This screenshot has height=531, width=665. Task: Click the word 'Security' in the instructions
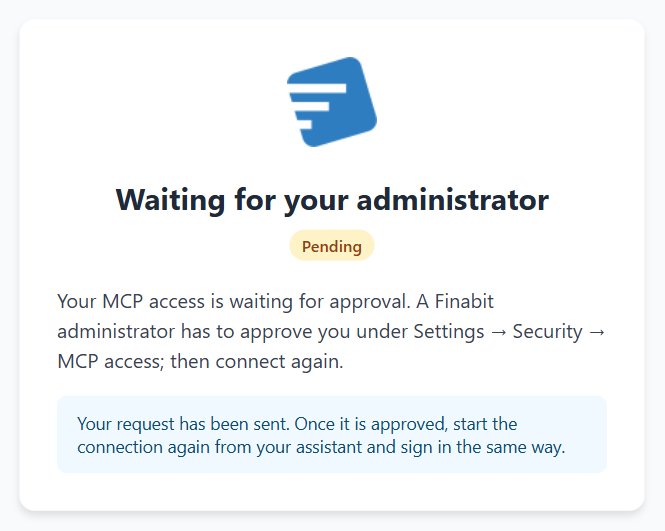coord(548,332)
